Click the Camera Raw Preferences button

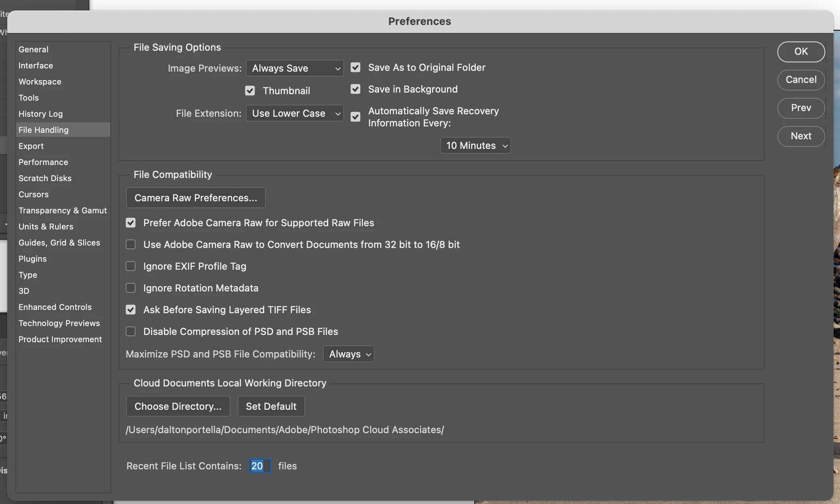(x=196, y=198)
